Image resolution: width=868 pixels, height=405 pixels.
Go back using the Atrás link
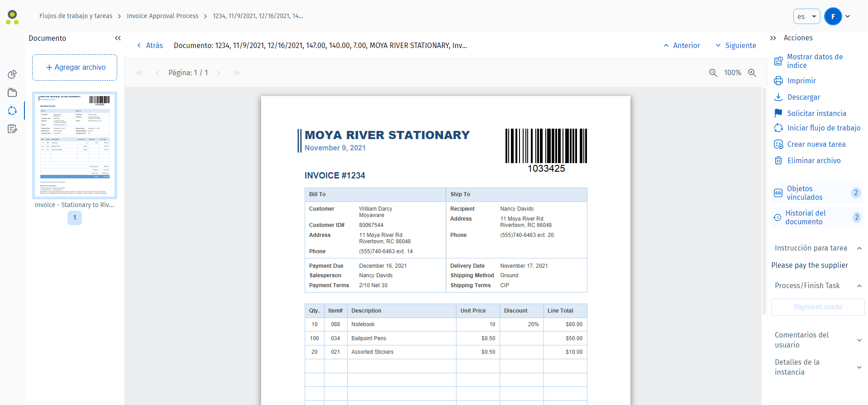[x=150, y=45]
